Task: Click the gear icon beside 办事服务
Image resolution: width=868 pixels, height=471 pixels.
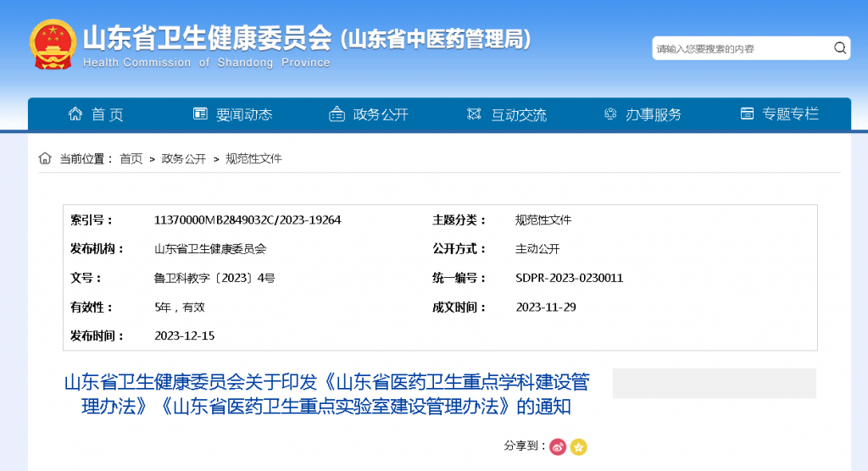Action: click(x=610, y=114)
